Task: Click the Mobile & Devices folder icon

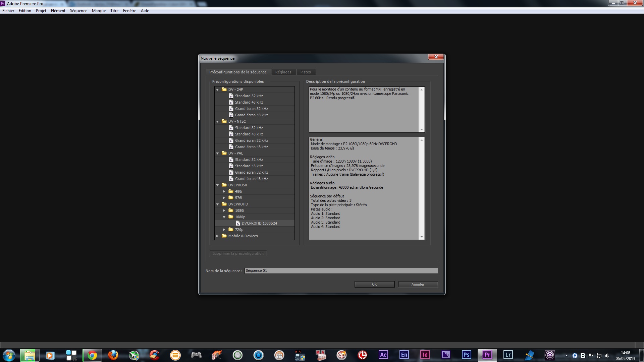Action: 224,236
